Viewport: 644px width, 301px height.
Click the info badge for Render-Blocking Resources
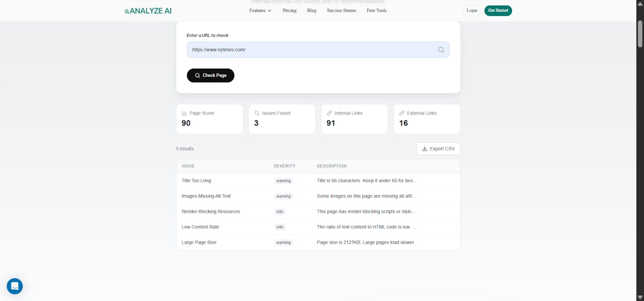280,212
